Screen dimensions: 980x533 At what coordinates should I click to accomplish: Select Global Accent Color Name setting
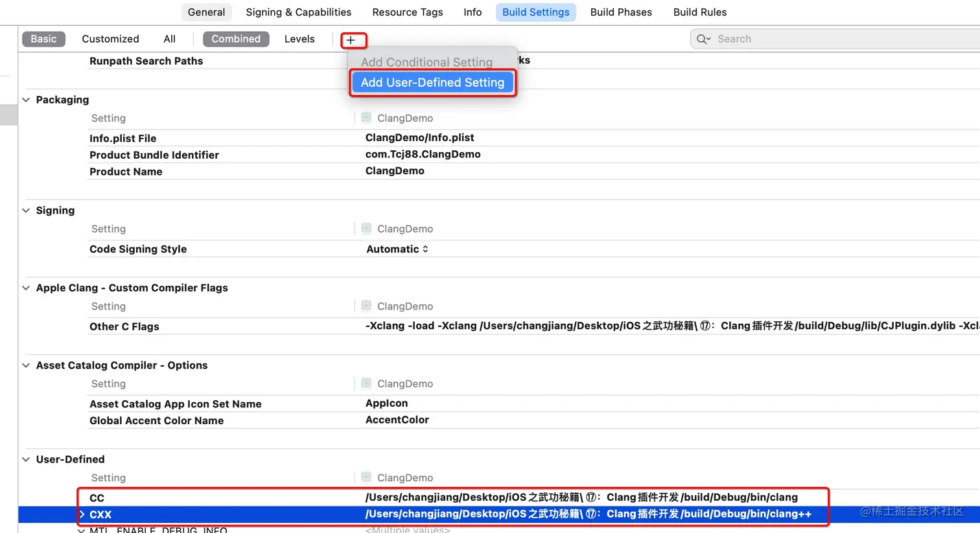click(156, 421)
